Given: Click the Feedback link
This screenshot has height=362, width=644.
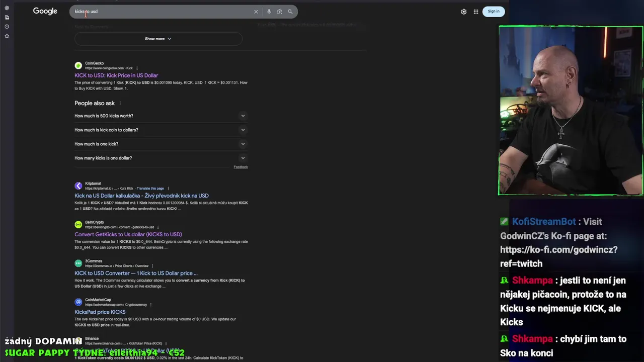Looking at the screenshot, I should click(x=240, y=167).
